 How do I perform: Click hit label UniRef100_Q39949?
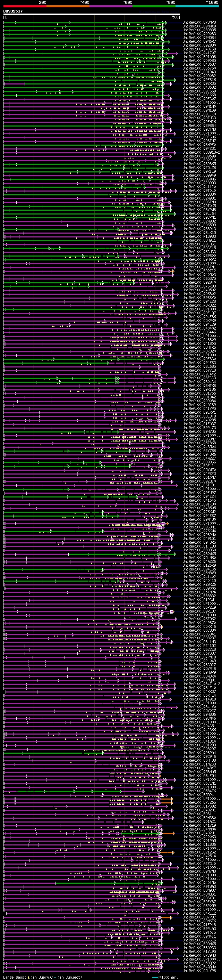(199, 175)
